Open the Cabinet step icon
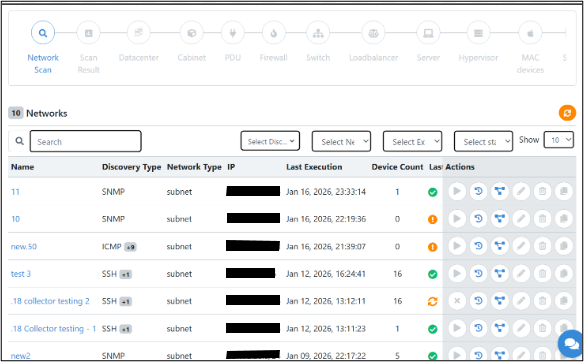The width and height of the screenshot is (584, 362). pos(191,33)
